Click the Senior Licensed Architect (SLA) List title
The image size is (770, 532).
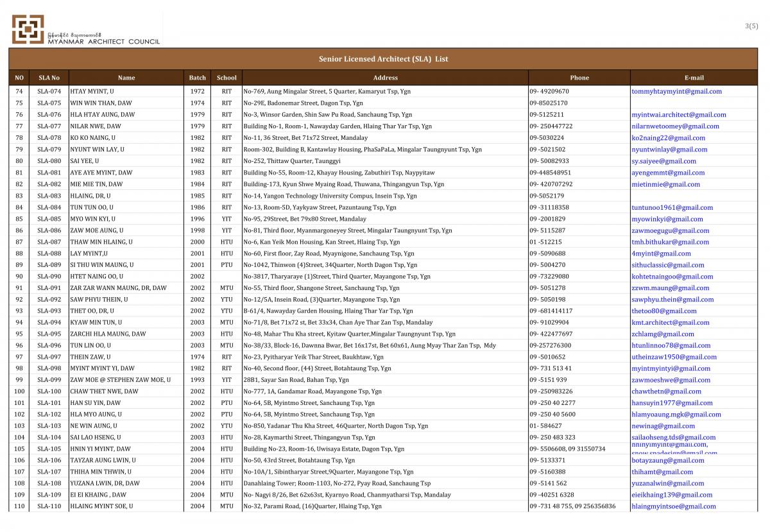point(383,59)
